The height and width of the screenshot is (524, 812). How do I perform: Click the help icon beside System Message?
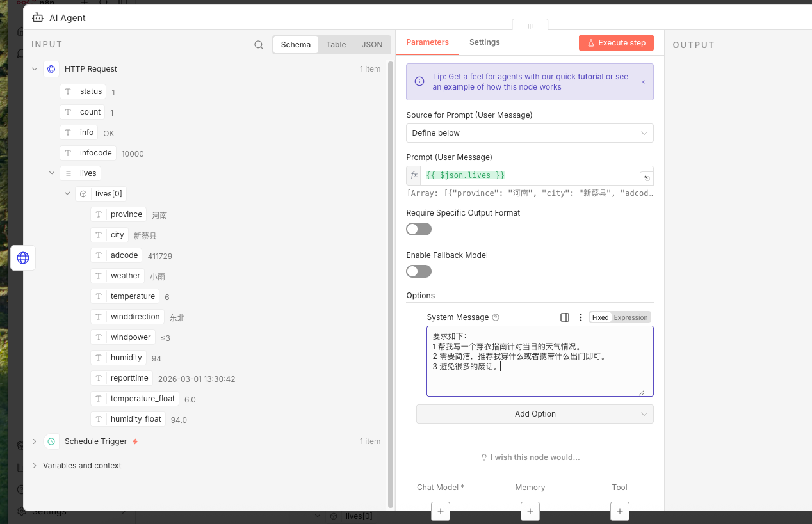[496, 317]
